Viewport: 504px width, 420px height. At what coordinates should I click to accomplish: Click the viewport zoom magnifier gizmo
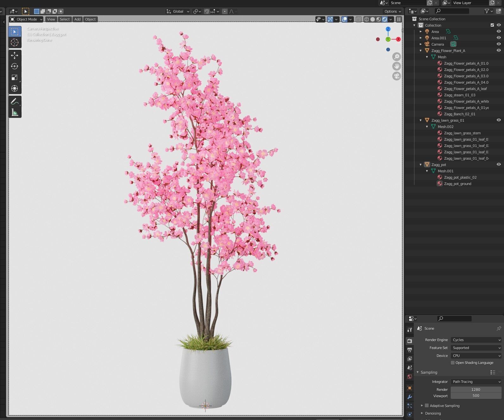click(397, 57)
